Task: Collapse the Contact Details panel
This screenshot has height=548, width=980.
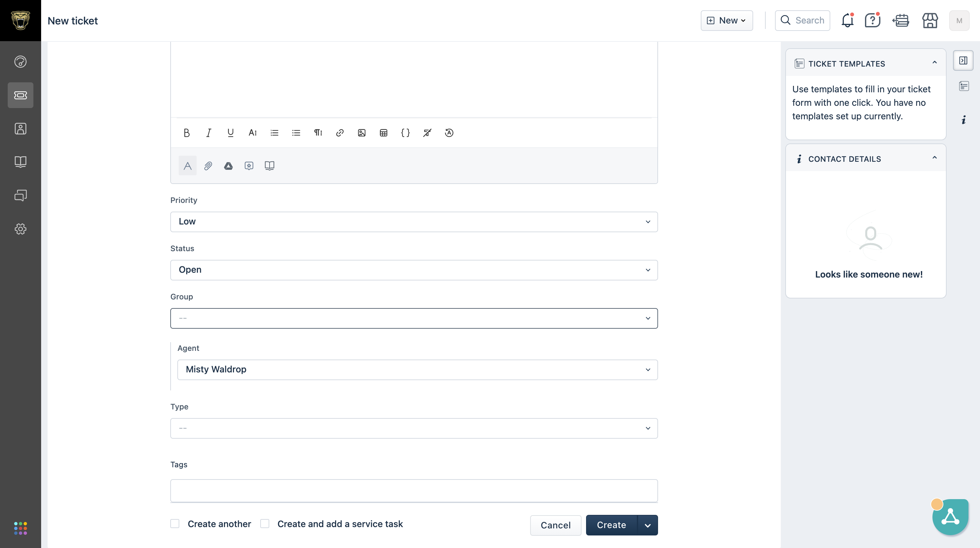Action: (x=934, y=158)
